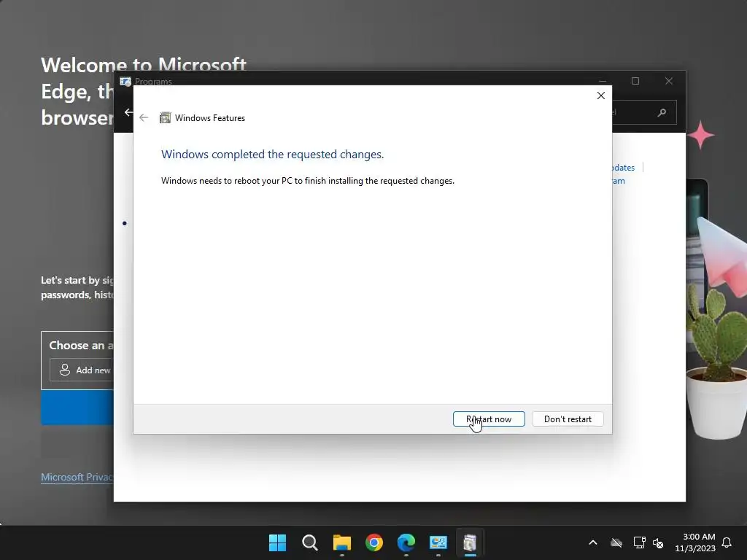Close the Windows Features dialog

[601, 96]
